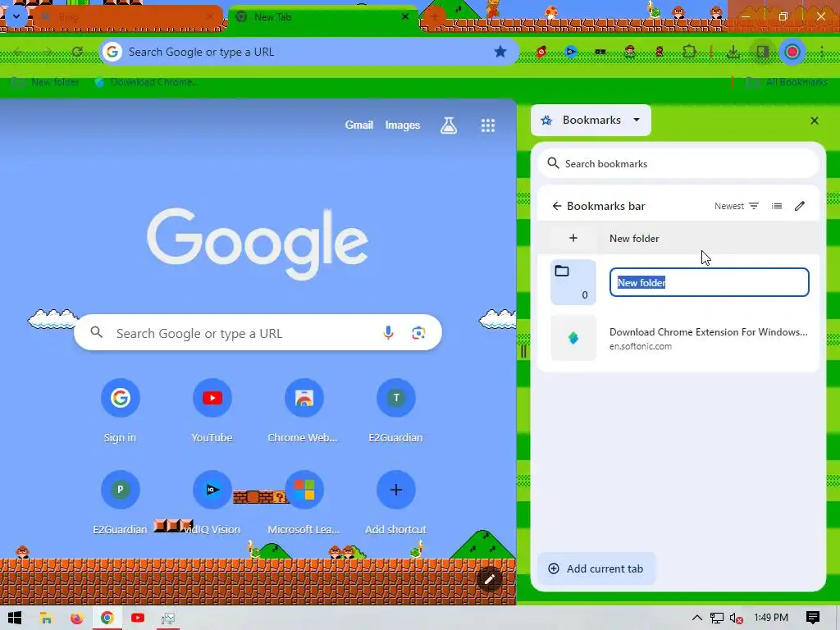Toggle the bookmarks list view icon

(776, 206)
